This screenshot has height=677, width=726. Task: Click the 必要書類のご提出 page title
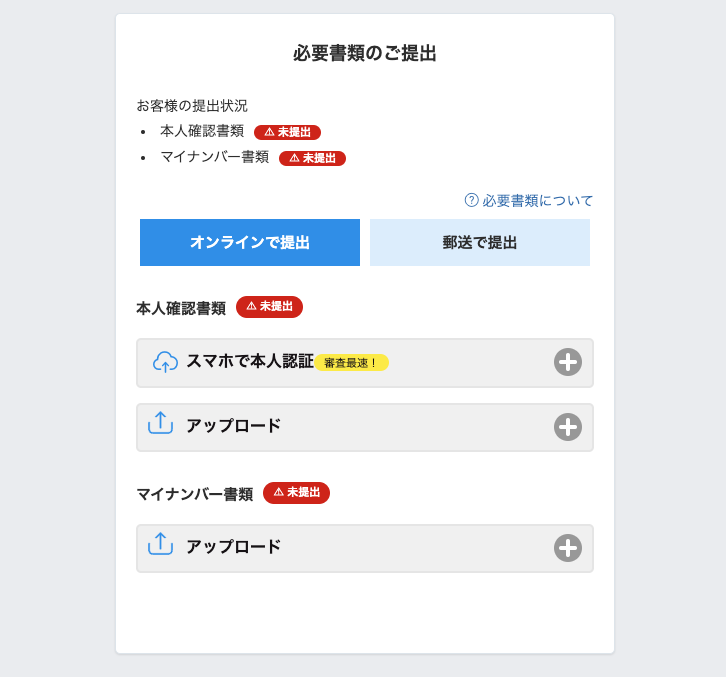pos(365,54)
